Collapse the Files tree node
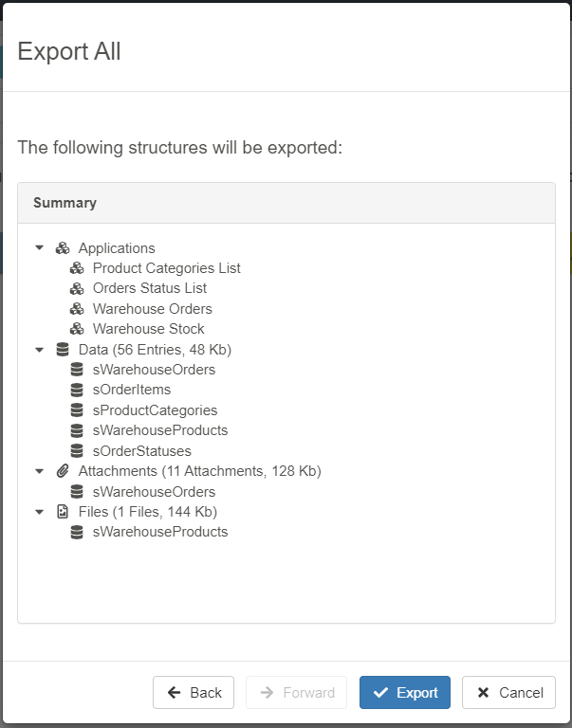572x728 pixels. 40,512
